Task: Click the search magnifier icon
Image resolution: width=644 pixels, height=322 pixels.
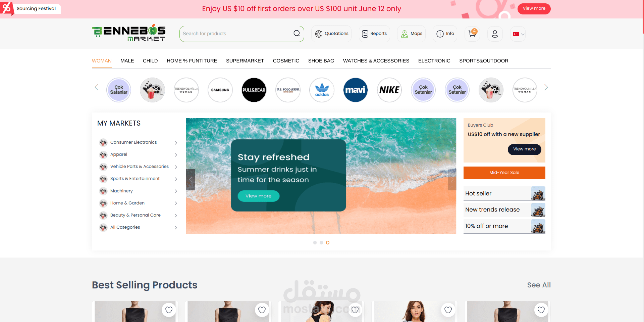Action: (x=297, y=33)
